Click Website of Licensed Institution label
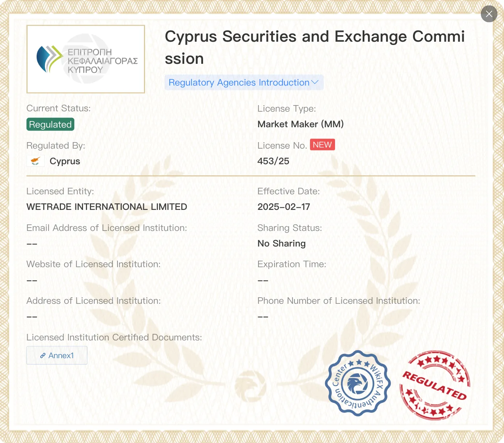The height and width of the screenshot is (443, 504). [93, 264]
